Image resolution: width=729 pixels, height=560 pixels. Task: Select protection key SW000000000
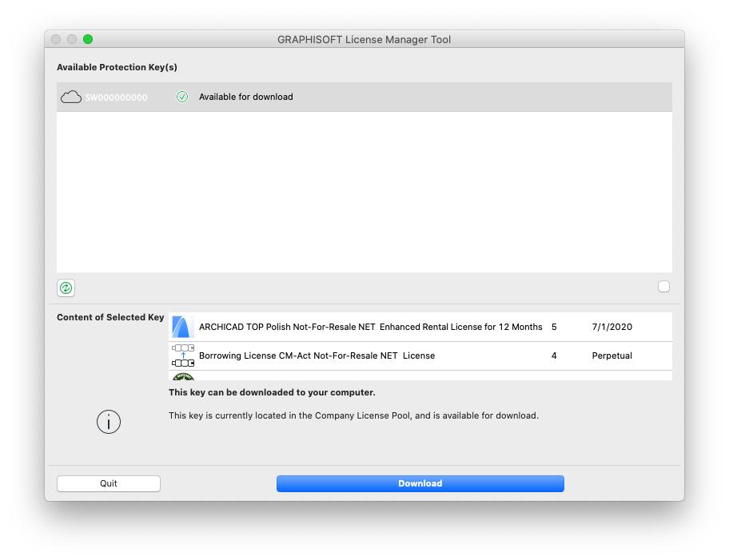(117, 97)
